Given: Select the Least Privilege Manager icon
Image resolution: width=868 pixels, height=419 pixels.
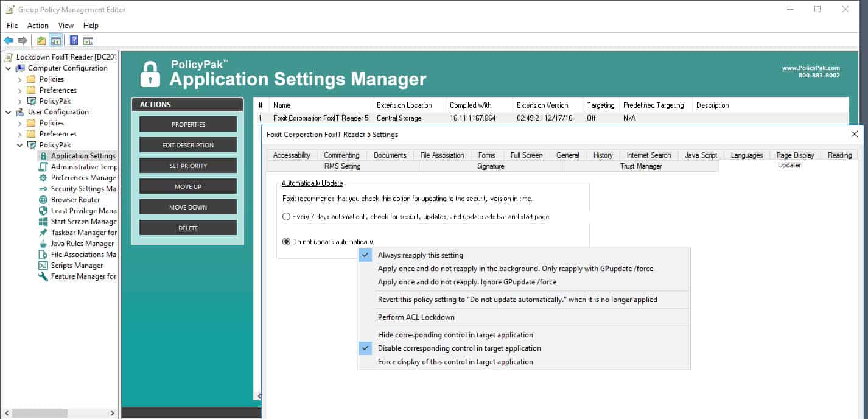Looking at the screenshot, I should pyautogui.click(x=43, y=211).
